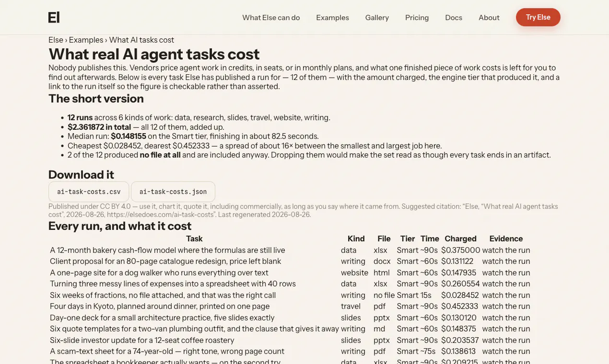Go to the Examples nav item
This screenshot has height=364, width=609.
click(332, 18)
